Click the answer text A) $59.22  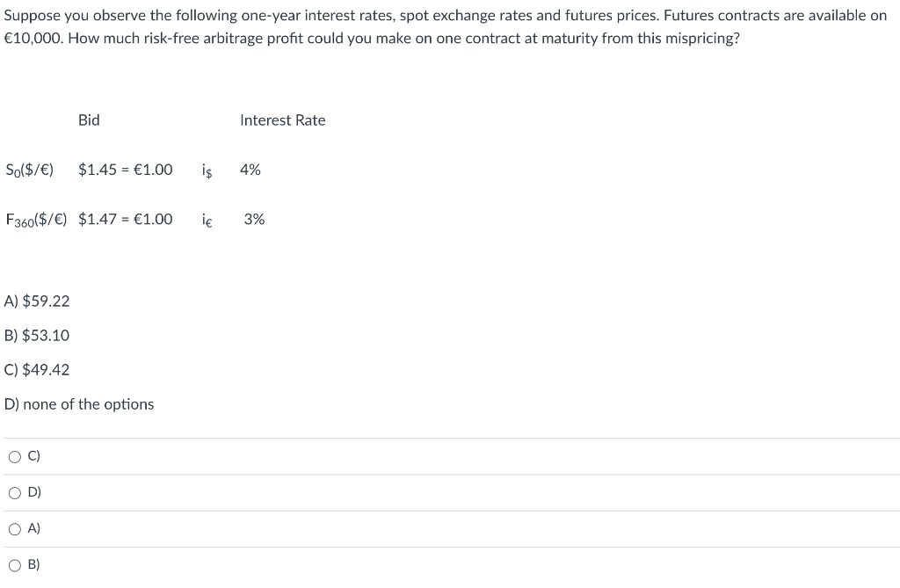[x=37, y=301]
